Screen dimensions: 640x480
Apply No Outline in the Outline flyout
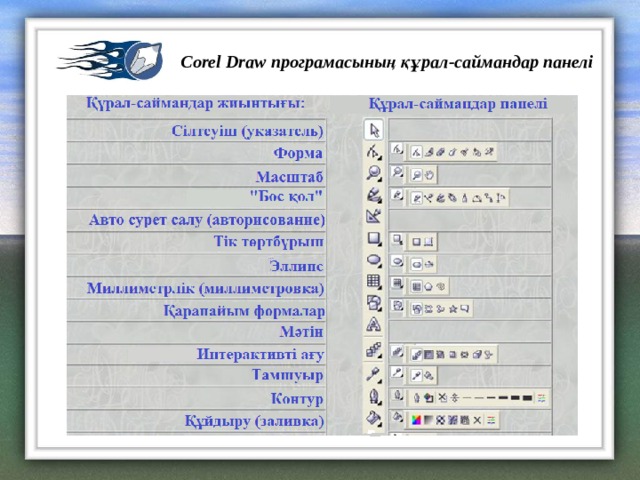[x=442, y=398]
